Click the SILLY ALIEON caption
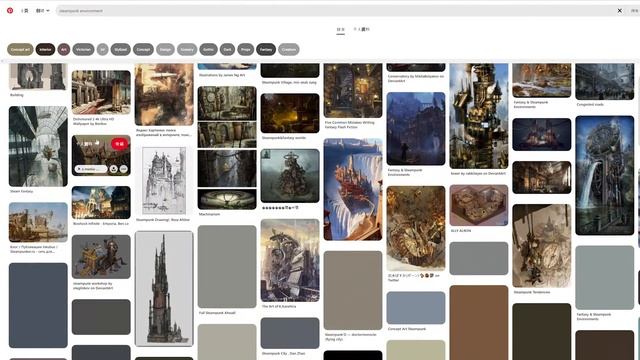The width and height of the screenshot is (640, 360). click(461, 231)
